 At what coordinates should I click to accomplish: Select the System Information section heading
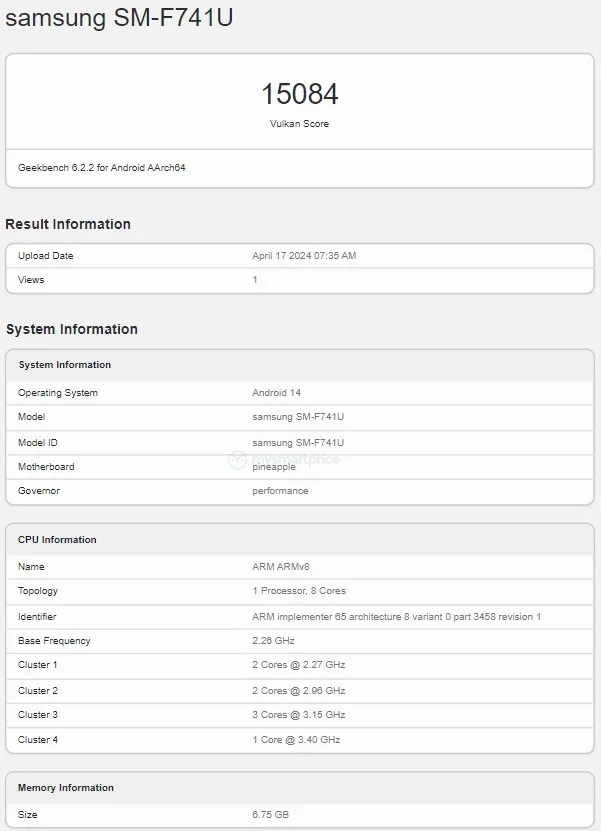point(72,329)
